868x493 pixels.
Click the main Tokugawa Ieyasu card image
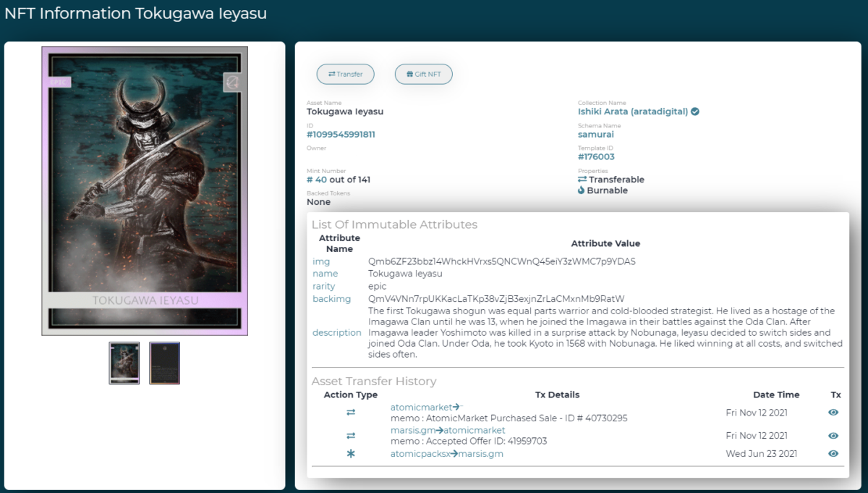click(145, 191)
